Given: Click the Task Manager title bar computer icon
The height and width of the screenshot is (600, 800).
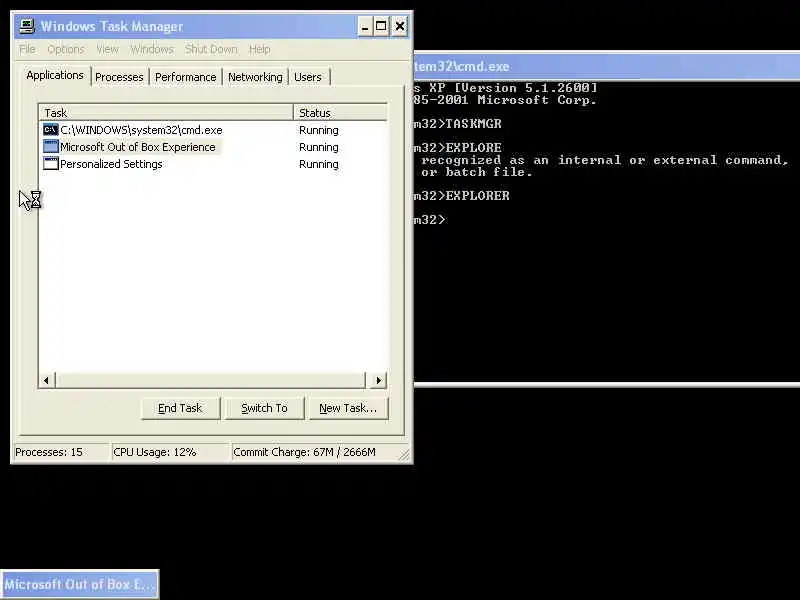Looking at the screenshot, I should pos(27,26).
